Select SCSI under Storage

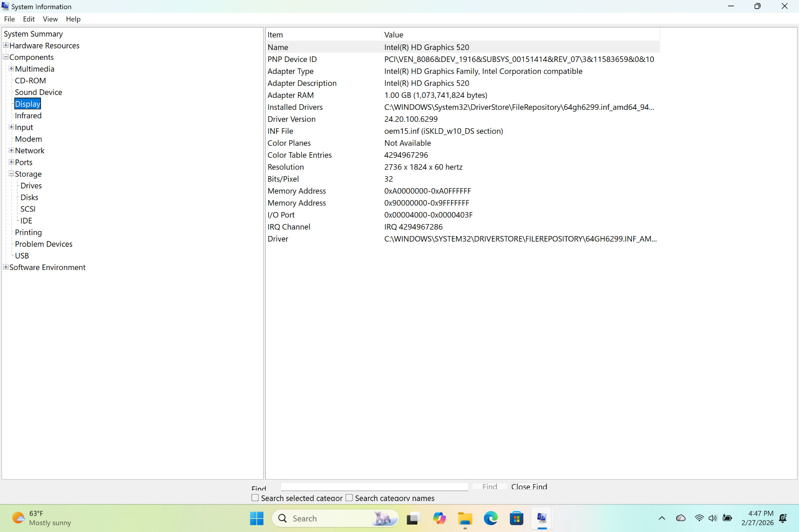pos(28,209)
